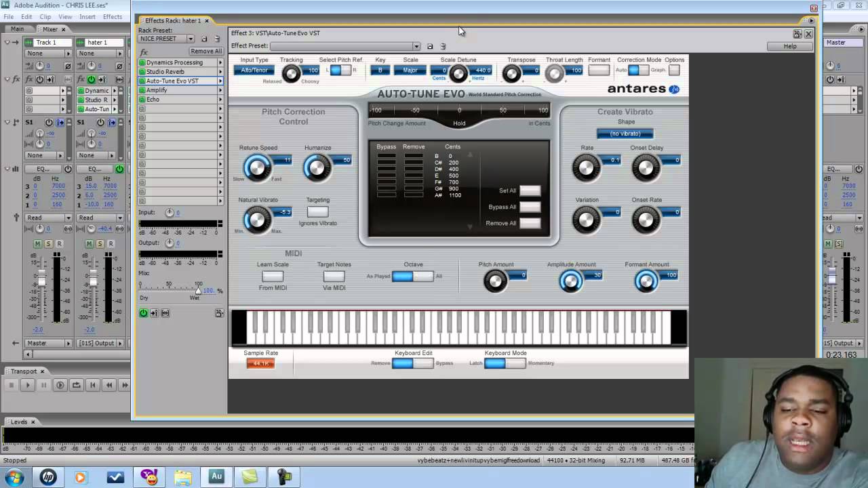Screen dimensions: 868x488
Task: Click the Learn Scale From MIDI button
Action: click(273, 276)
